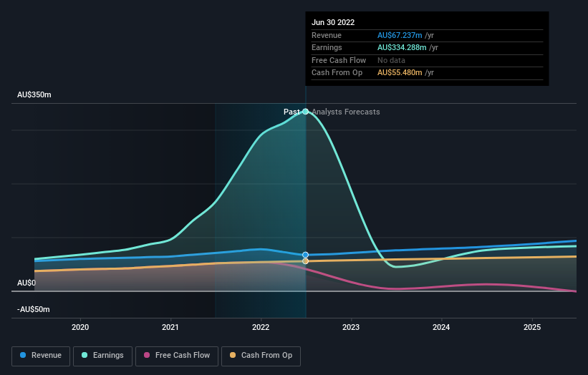Click the AU$0 y-axis label
Image resolution: width=588 pixels, height=375 pixels.
tap(26, 283)
